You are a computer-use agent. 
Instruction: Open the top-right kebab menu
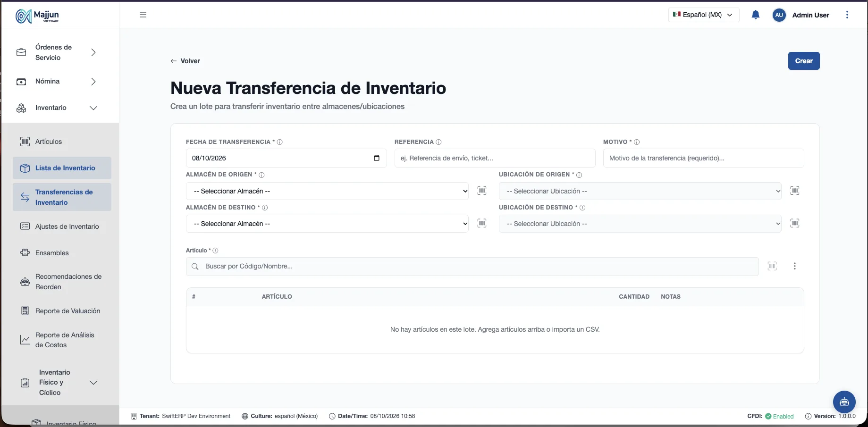pyautogui.click(x=847, y=15)
